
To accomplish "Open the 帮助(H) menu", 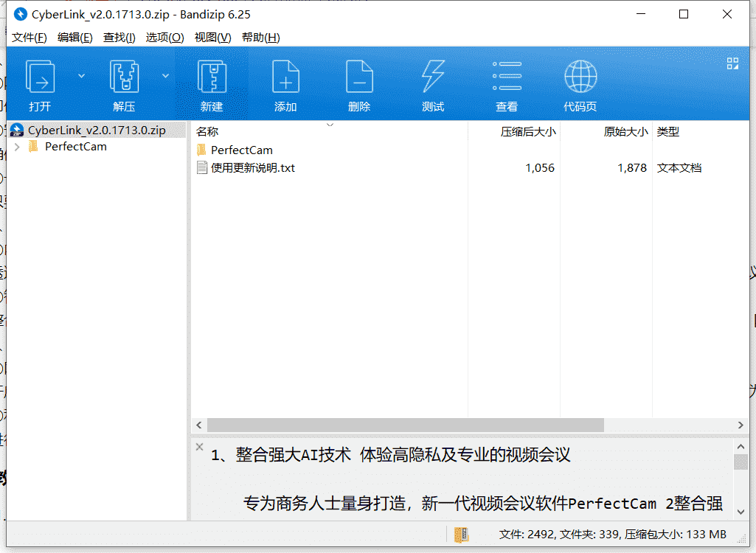I will click(260, 38).
